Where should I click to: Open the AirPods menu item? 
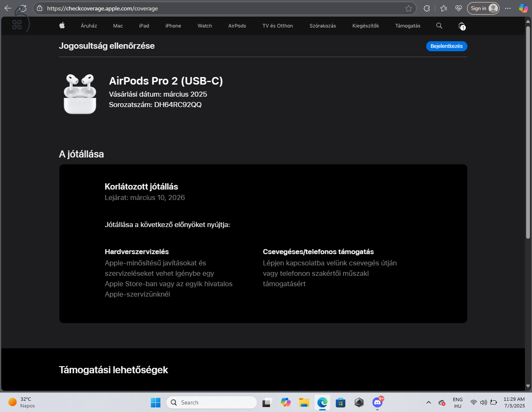tap(237, 26)
